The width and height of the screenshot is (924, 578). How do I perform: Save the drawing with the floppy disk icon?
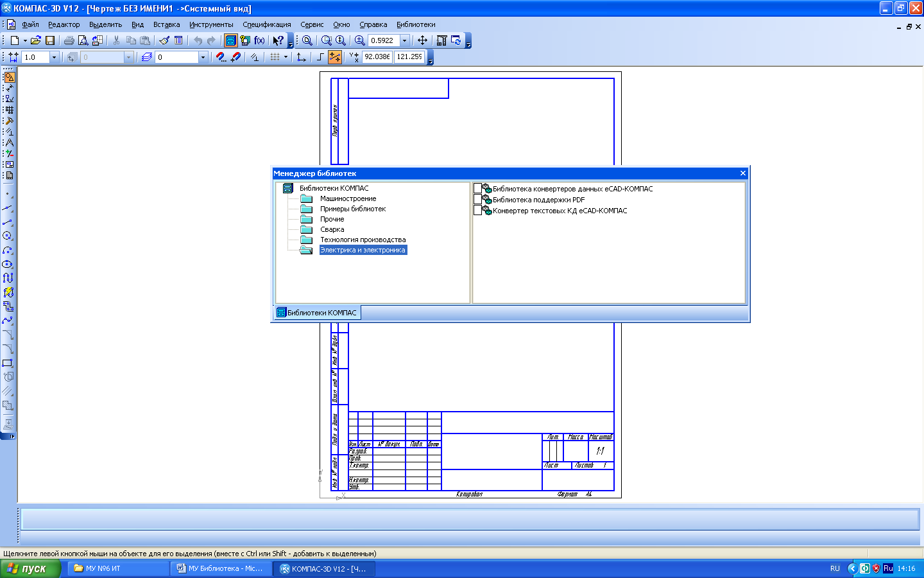click(x=50, y=40)
